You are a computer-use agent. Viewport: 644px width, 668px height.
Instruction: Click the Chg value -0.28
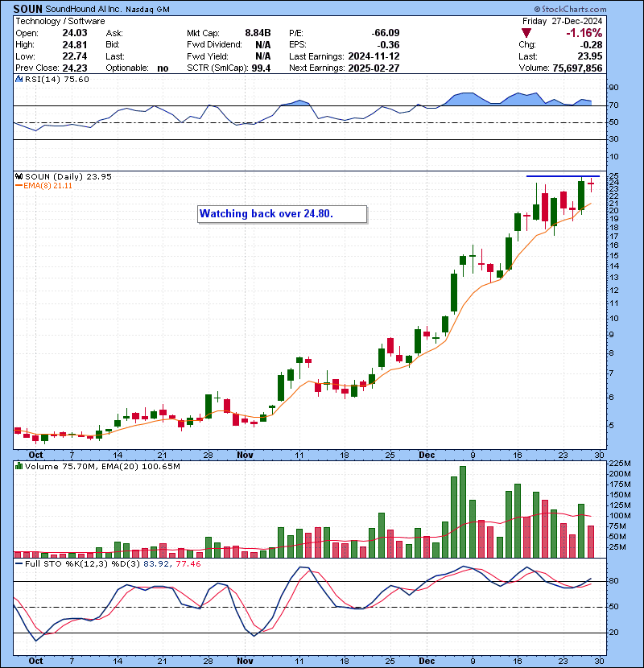pyautogui.click(x=592, y=45)
